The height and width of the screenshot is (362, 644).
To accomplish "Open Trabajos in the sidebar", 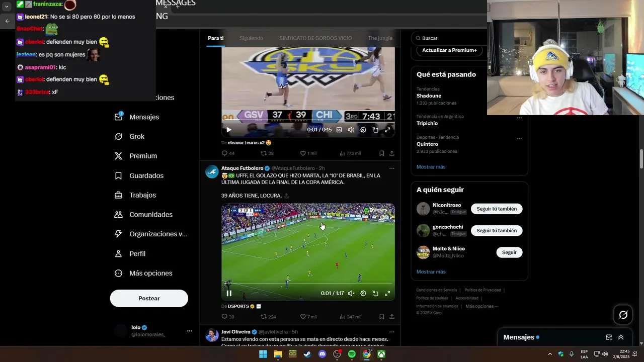I will point(135,195).
